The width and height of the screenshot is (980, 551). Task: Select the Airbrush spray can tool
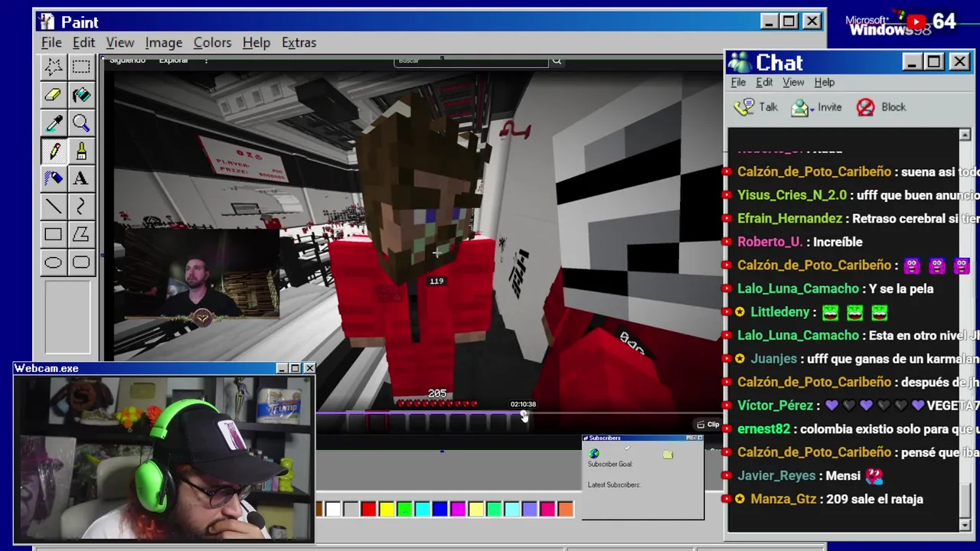coord(53,178)
